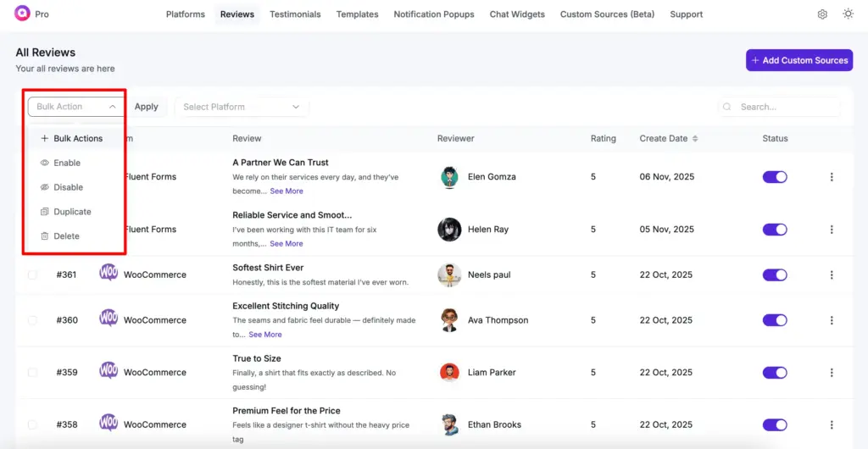Toggle status switch for Ava Thompson review
This screenshot has height=449, width=868.
pyautogui.click(x=775, y=320)
